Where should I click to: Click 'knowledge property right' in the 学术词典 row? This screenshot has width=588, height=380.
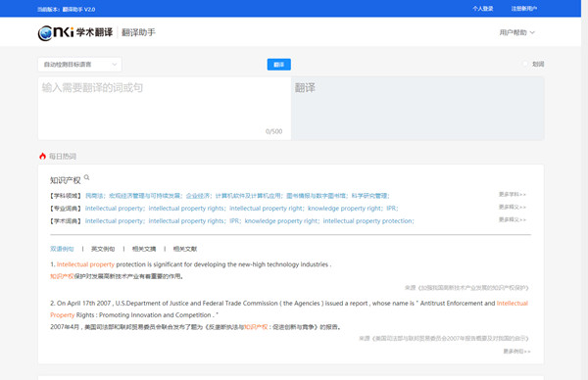281,221
